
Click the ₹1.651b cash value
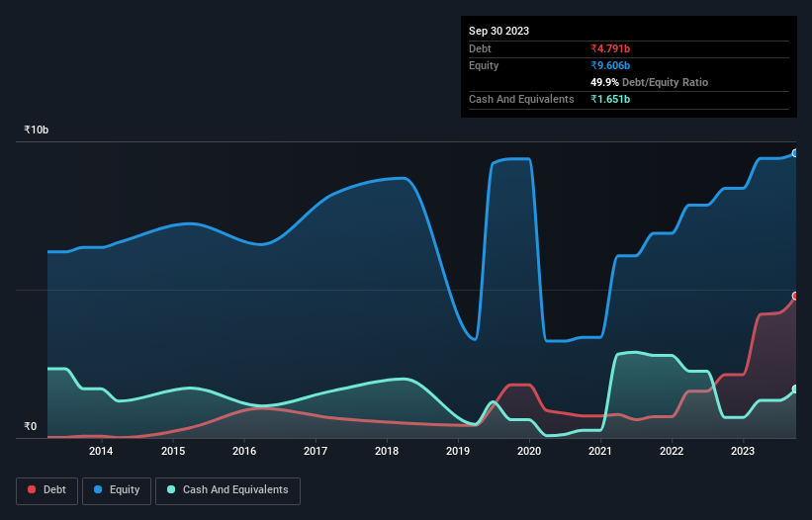tap(610, 99)
